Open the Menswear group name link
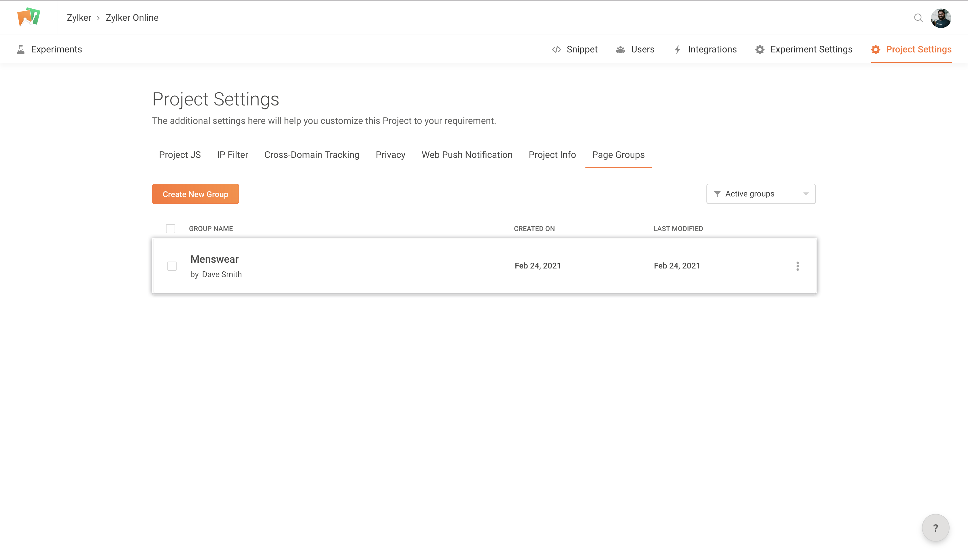 point(214,259)
